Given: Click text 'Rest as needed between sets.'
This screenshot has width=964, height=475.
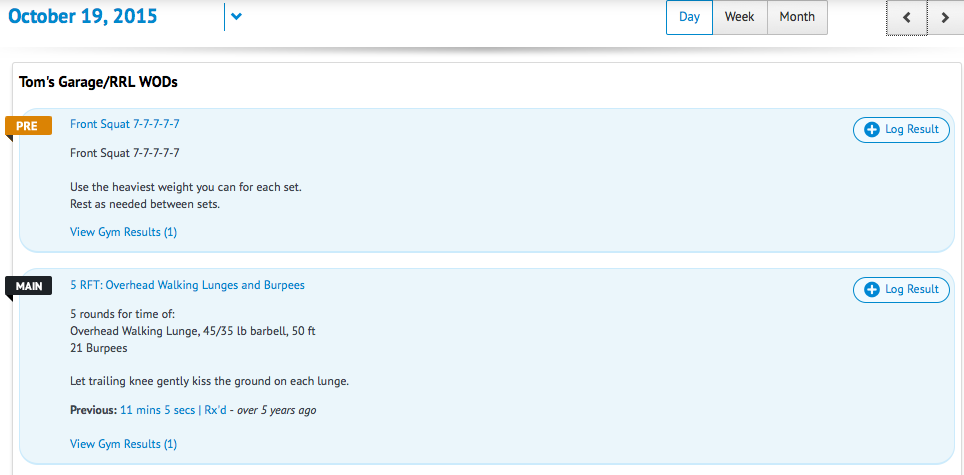Looking at the screenshot, I should coord(145,205).
